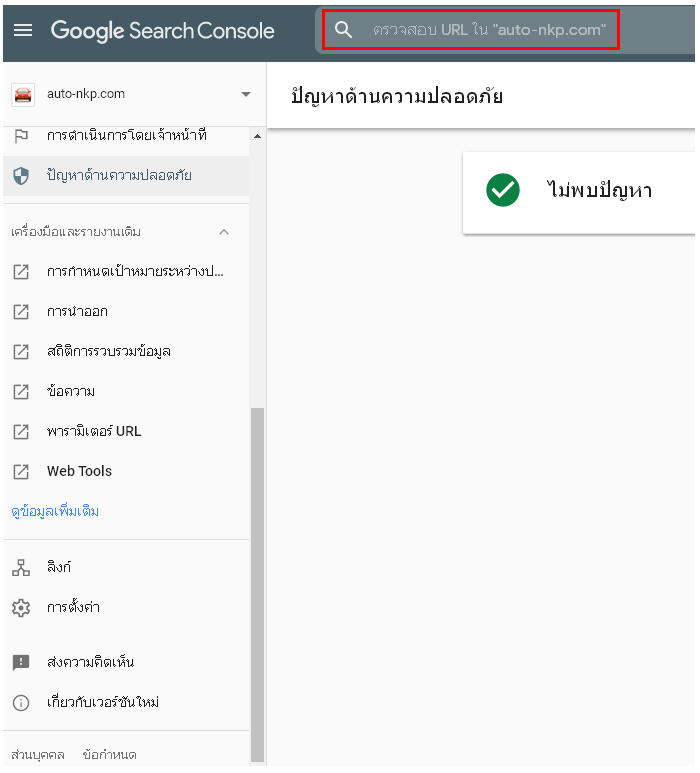The height and width of the screenshot is (773, 700).
Task: Open การดำเนินการโดยเจ้าหน้าที่ menu item
Action: (126, 136)
